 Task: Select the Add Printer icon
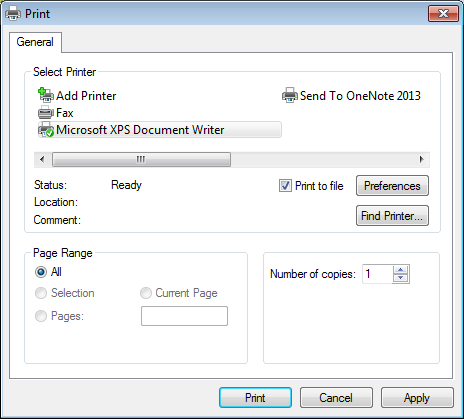tap(46, 95)
